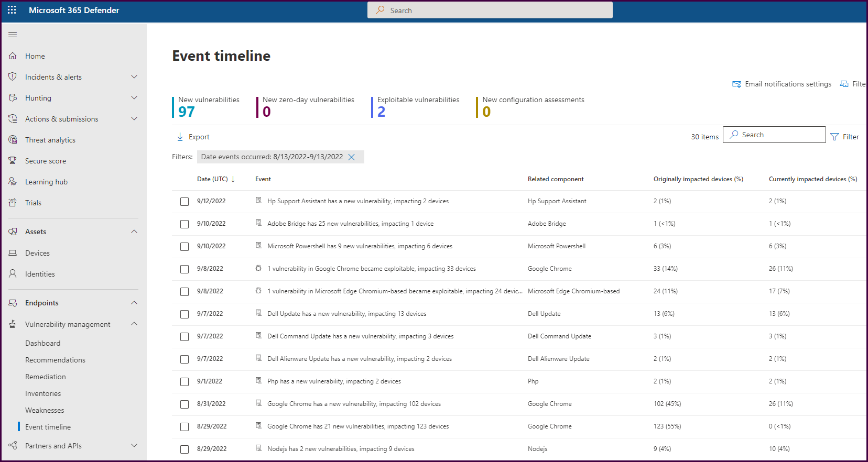868x462 pixels.
Task: Check the Adobe Bridge event row checkbox
Action: pyautogui.click(x=185, y=224)
